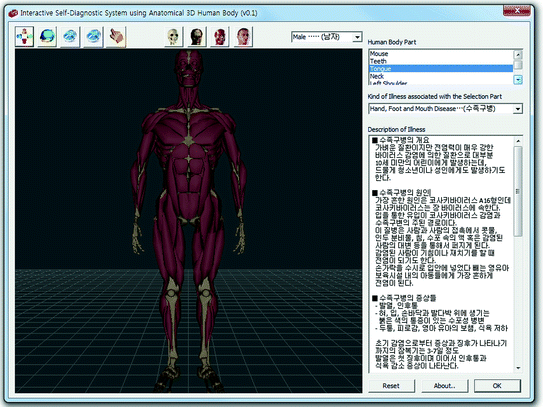Show the skeleton layer via skull icon
The image size is (543, 407).
(x=173, y=36)
